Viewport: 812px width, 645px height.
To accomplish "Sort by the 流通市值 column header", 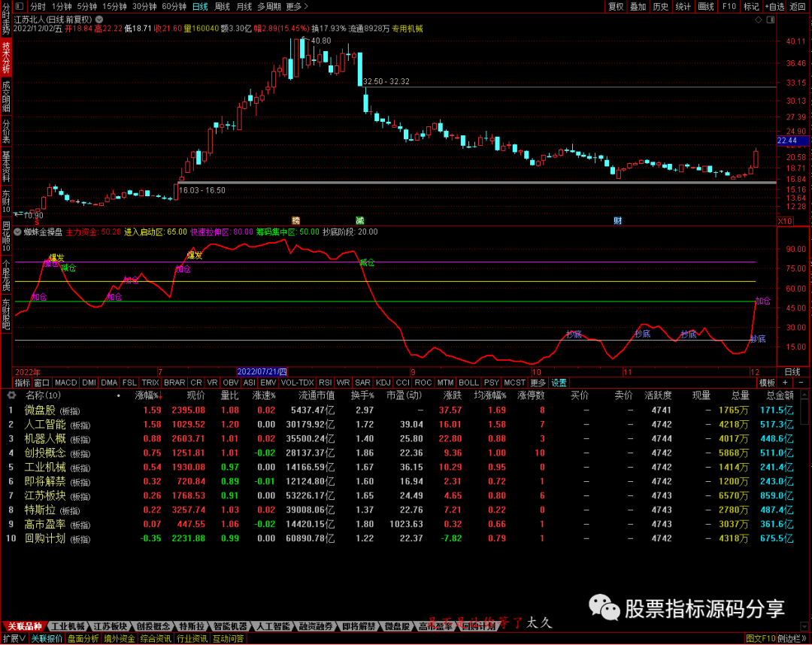I will (316, 395).
